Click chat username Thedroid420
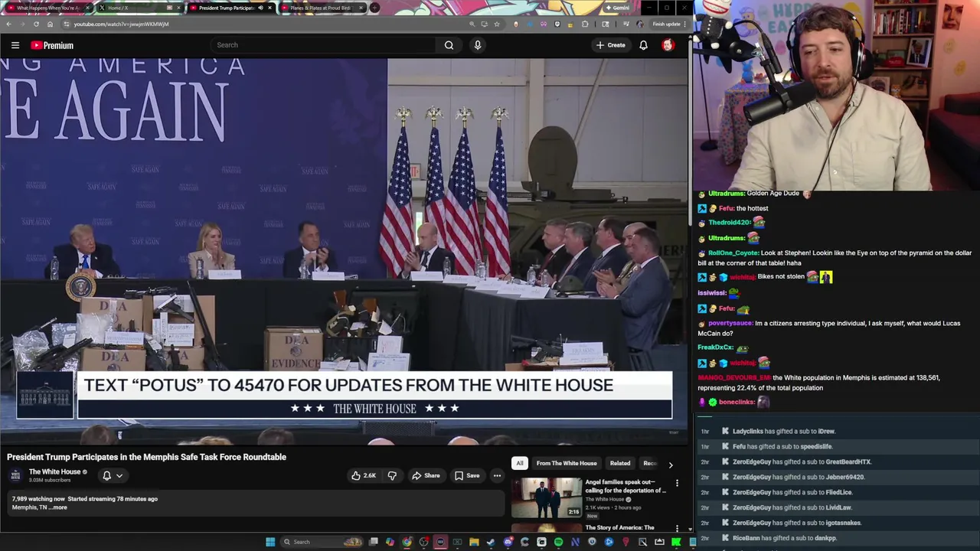 [x=728, y=223]
